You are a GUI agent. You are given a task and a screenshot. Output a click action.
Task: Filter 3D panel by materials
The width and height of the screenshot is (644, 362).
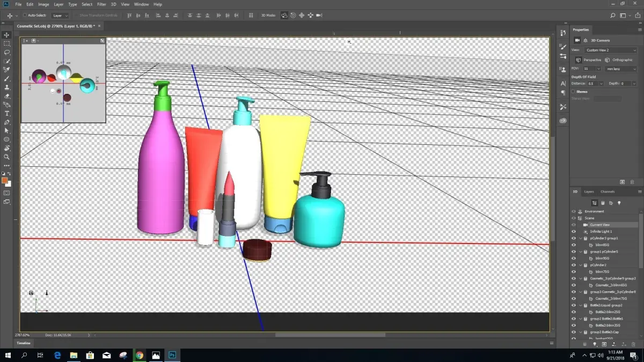point(611,203)
